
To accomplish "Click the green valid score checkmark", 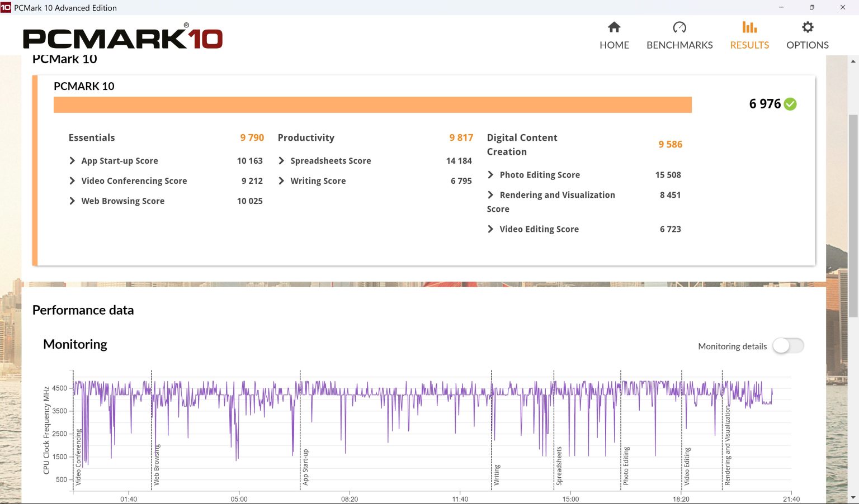I will click(x=790, y=104).
